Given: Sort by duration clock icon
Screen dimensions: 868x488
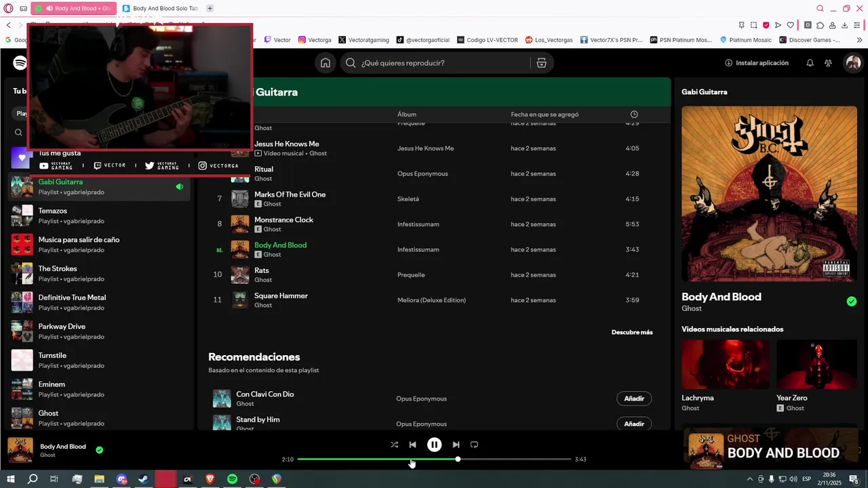Looking at the screenshot, I should (x=634, y=115).
